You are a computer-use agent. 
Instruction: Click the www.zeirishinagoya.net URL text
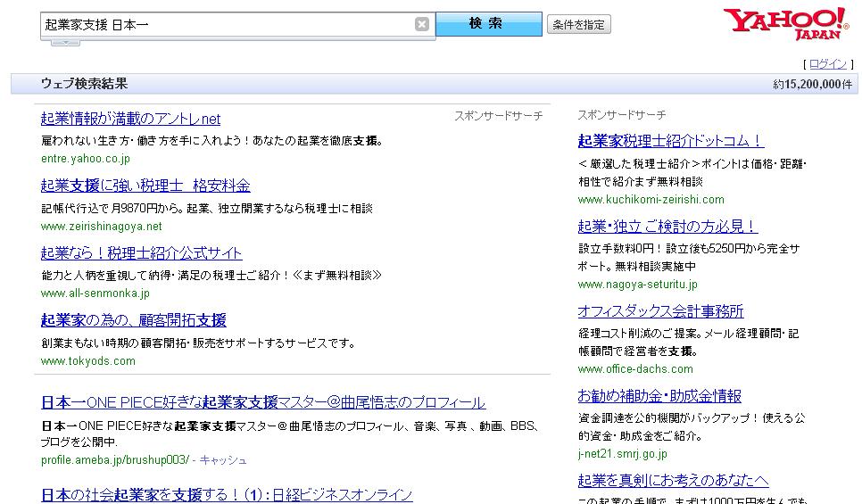pos(101,226)
